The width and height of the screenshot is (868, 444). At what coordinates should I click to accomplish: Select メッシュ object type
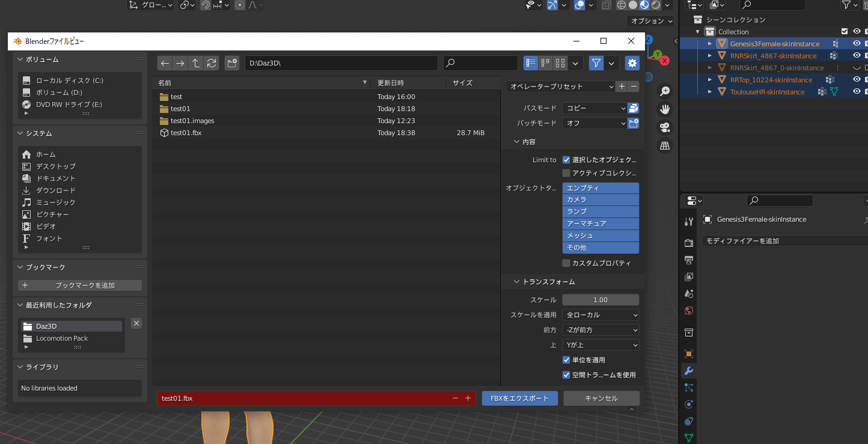click(601, 236)
